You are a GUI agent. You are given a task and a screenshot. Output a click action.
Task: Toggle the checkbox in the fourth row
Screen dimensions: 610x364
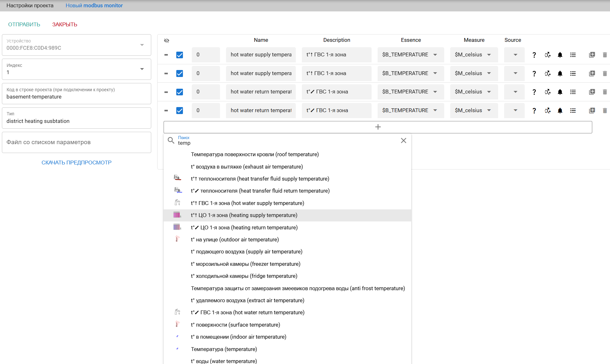[x=179, y=111]
